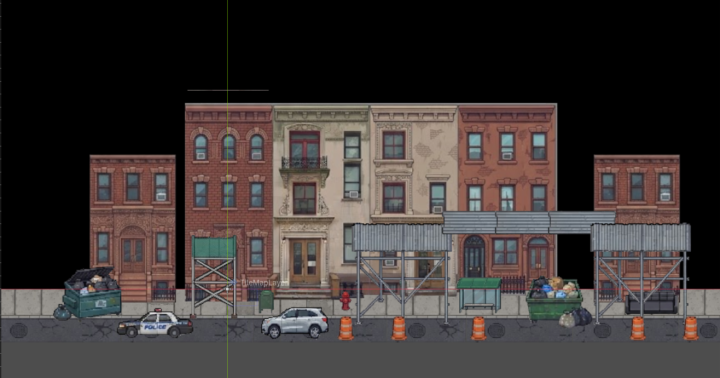The width and height of the screenshot is (720, 378).
Task: Select the green dumpster piled with trash bags
Action: 555,299
